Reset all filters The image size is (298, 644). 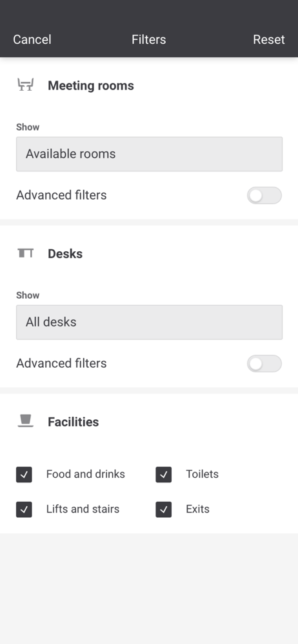269,39
